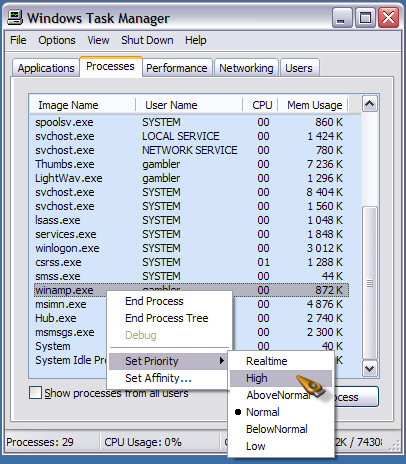Screen dimensions: 406x464
Task: Select the LightWav.exe process
Action: click(191, 178)
